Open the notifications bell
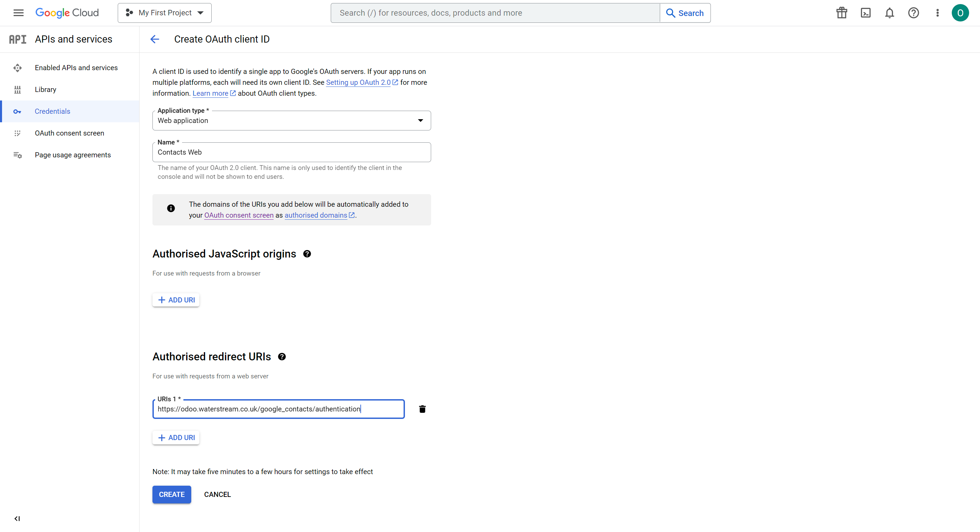The height and width of the screenshot is (532, 980). pyautogui.click(x=889, y=13)
